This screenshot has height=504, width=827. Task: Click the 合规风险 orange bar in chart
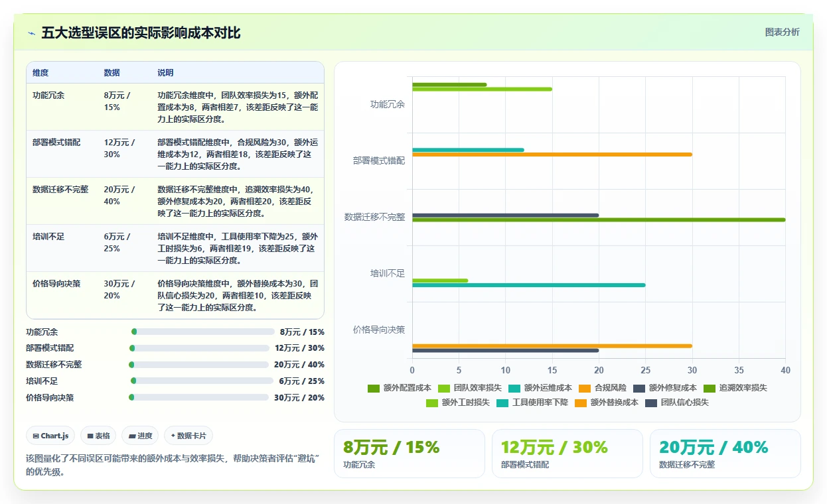pyautogui.click(x=552, y=155)
